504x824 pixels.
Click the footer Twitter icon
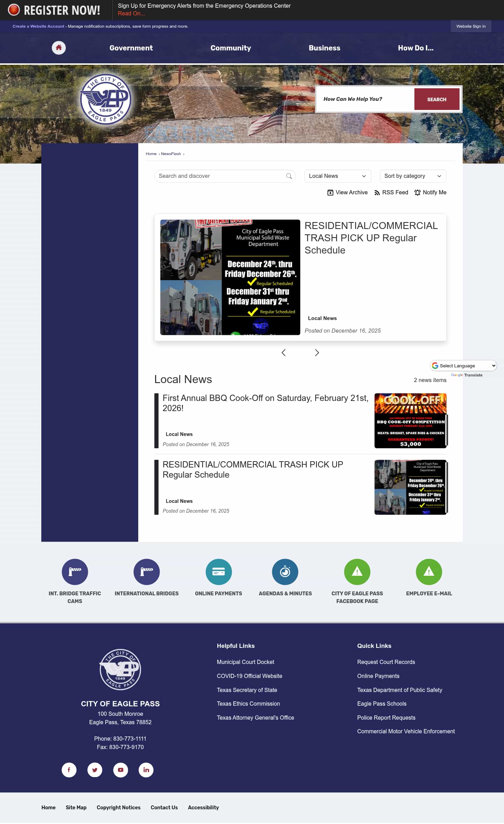pos(95,770)
